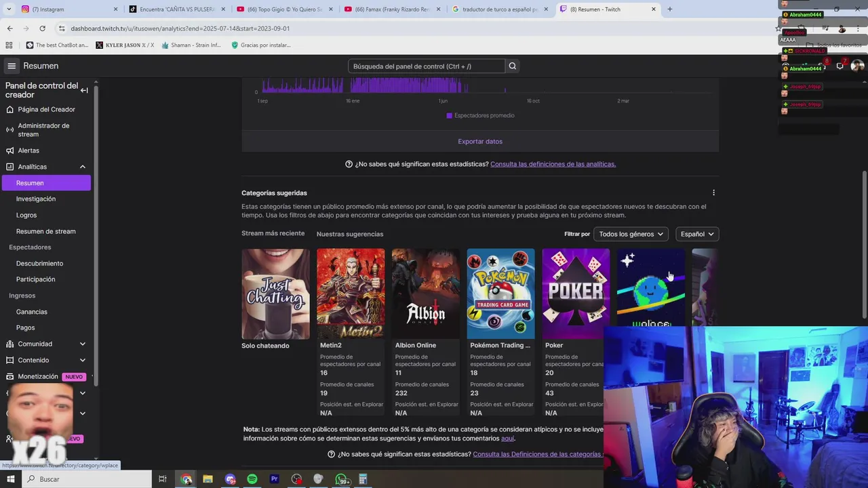Open a new browser tab
868x488 pixels.
670,9
